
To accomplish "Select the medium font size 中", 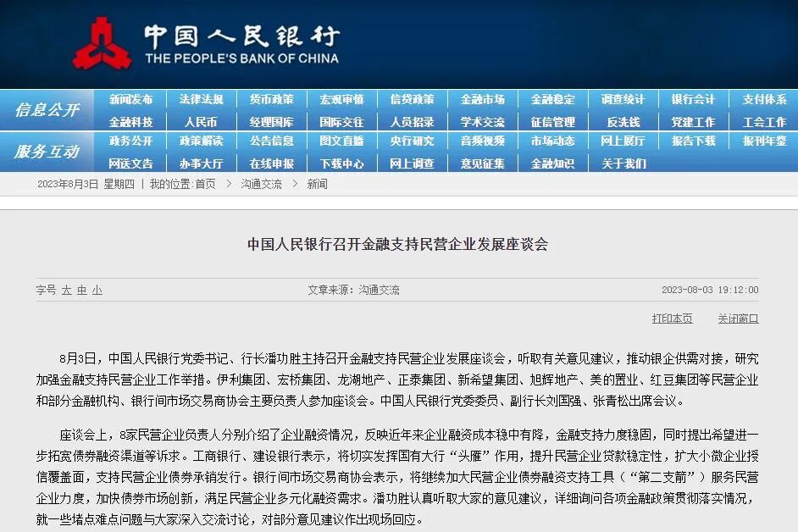I will (x=81, y=290).
